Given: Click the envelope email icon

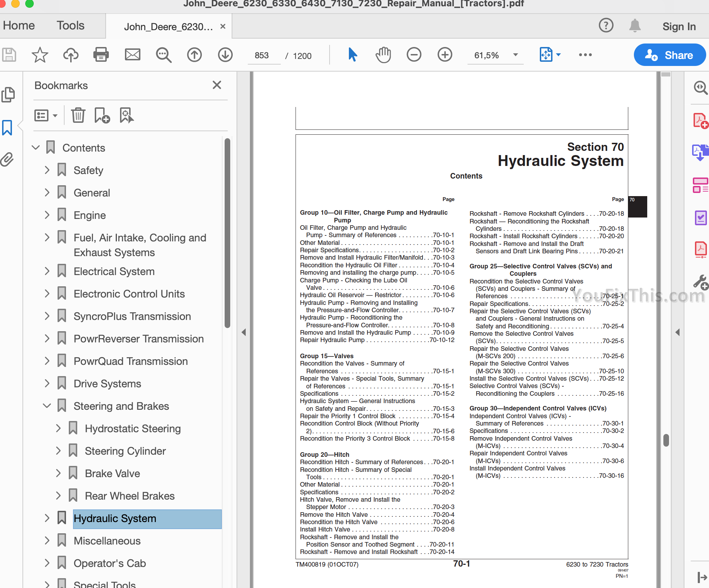Looking at the screenshot, I should [132, 55].
